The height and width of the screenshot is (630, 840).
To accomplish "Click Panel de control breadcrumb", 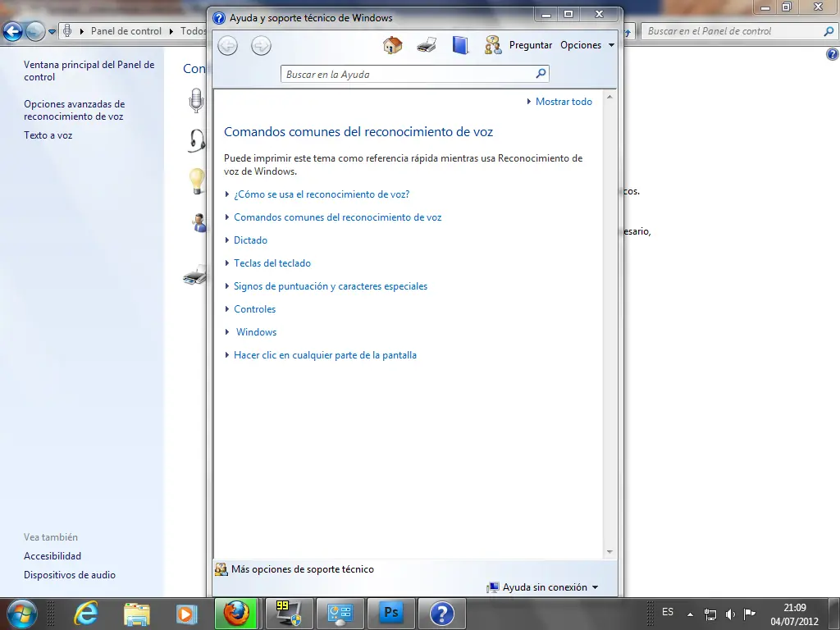I will click(126, 31).
